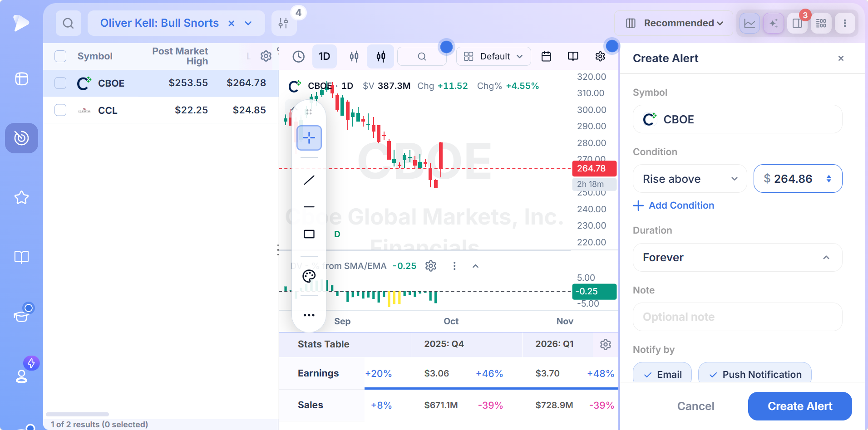Select the rectangle drawing tool
This screenshot has height=430, width=868.
[x=309, y=234]
